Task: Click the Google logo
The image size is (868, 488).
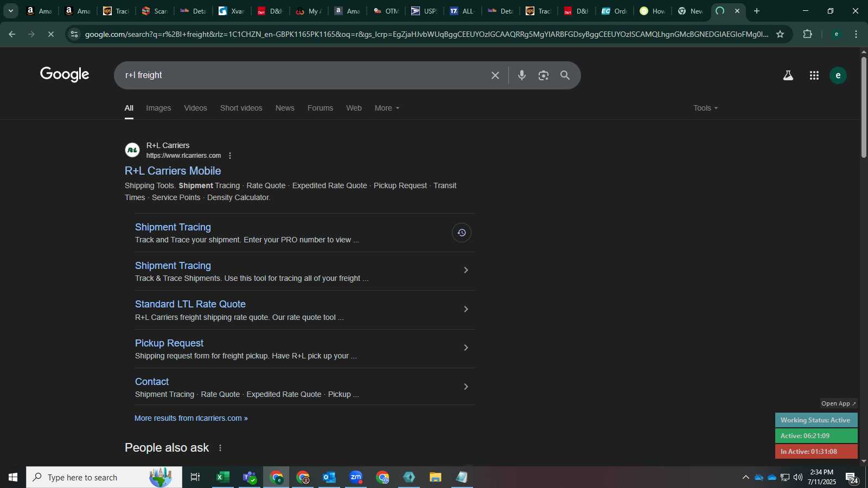Action: (x=65, y=74)
